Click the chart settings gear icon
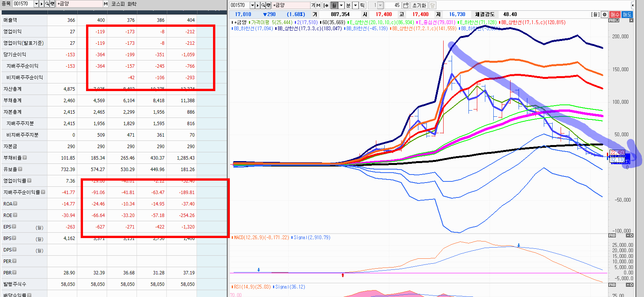The width and height of the screenshot is (644, 297). pos(604,15)
